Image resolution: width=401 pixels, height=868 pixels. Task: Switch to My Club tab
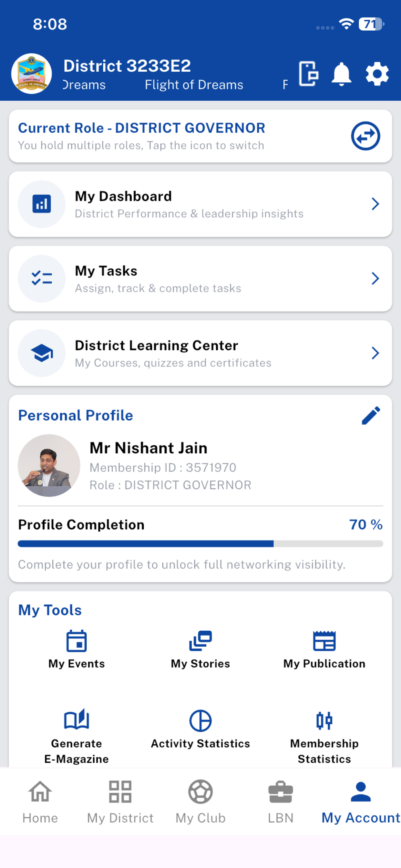point(200,802)
